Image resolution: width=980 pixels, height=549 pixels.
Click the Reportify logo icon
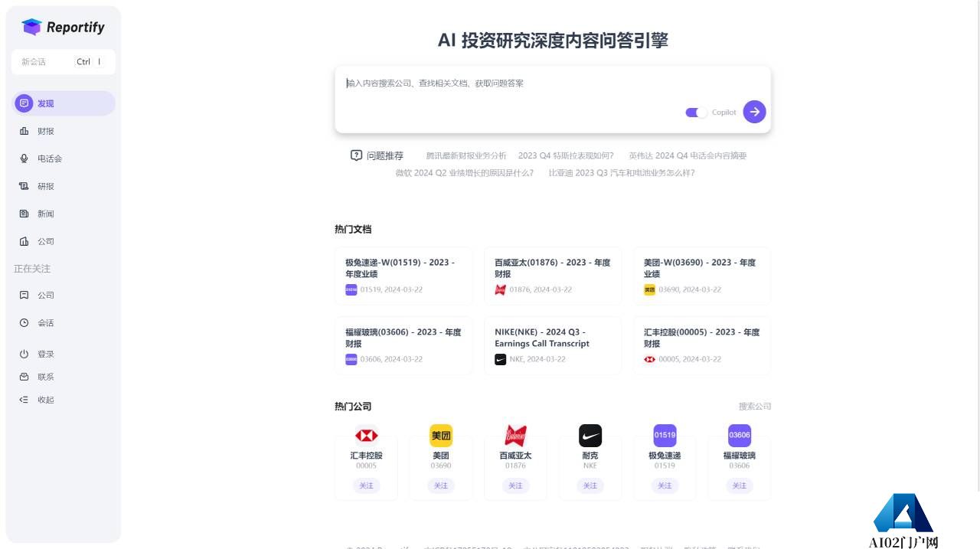31,27
